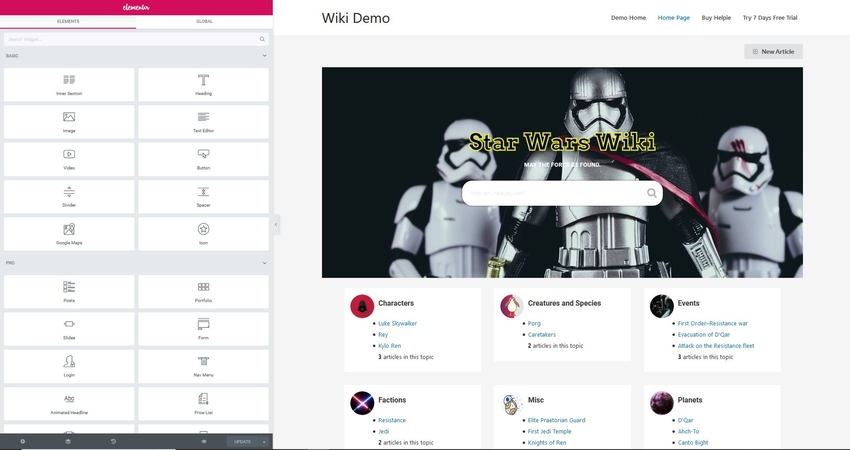Open Elite Praetorian Guard link
The width and height of the screenshot is (850, 450).
(x=556, y=420)
